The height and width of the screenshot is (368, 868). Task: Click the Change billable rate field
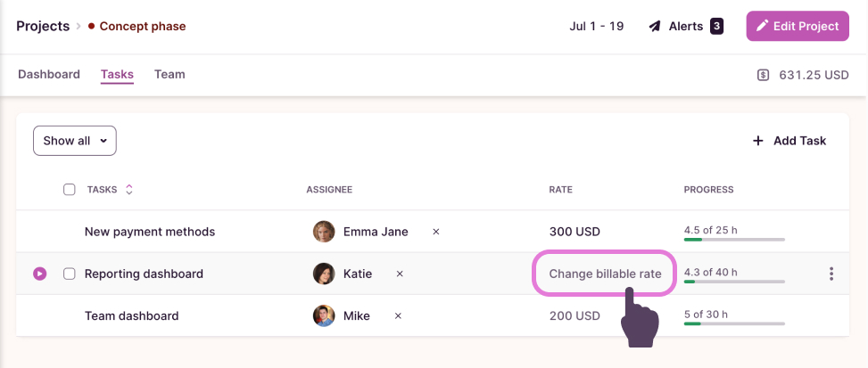click(x=605, y=274)
